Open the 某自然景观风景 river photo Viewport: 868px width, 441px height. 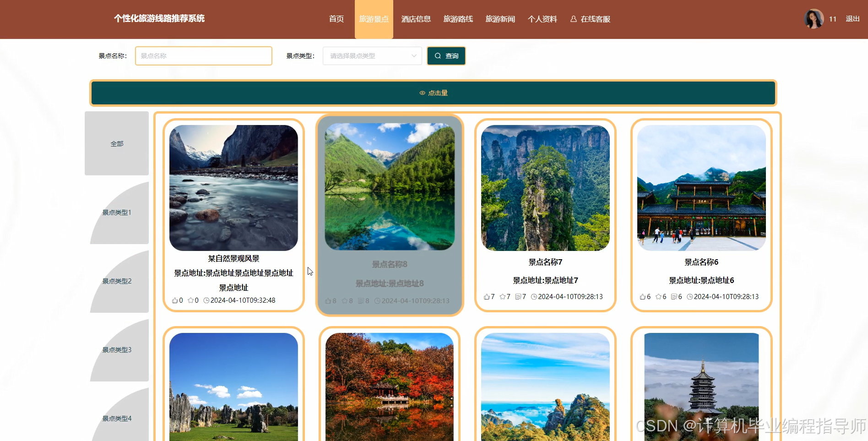(233, 188)
